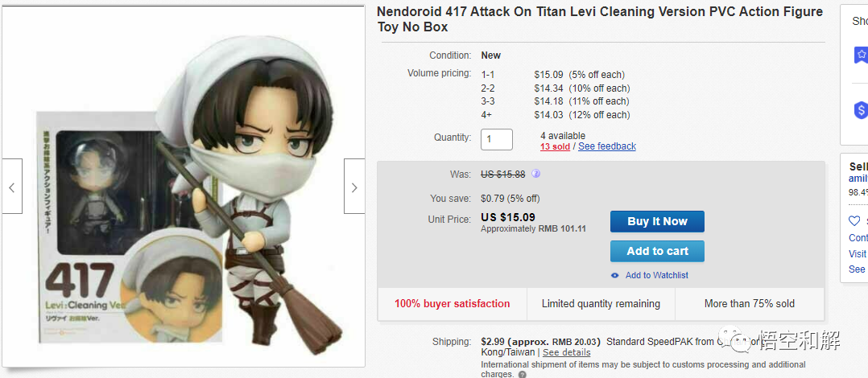
Task: Click the blue star badge icon
Action: tap(861, 55)
